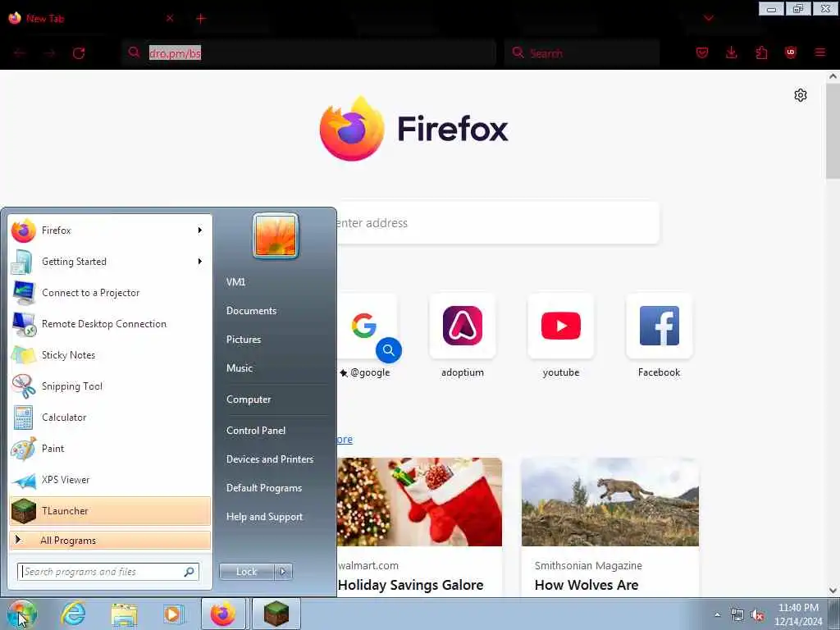The width and height of the screenshot is (840, 630).
Task: Click the network tray icon
Action: click(737, 615)
